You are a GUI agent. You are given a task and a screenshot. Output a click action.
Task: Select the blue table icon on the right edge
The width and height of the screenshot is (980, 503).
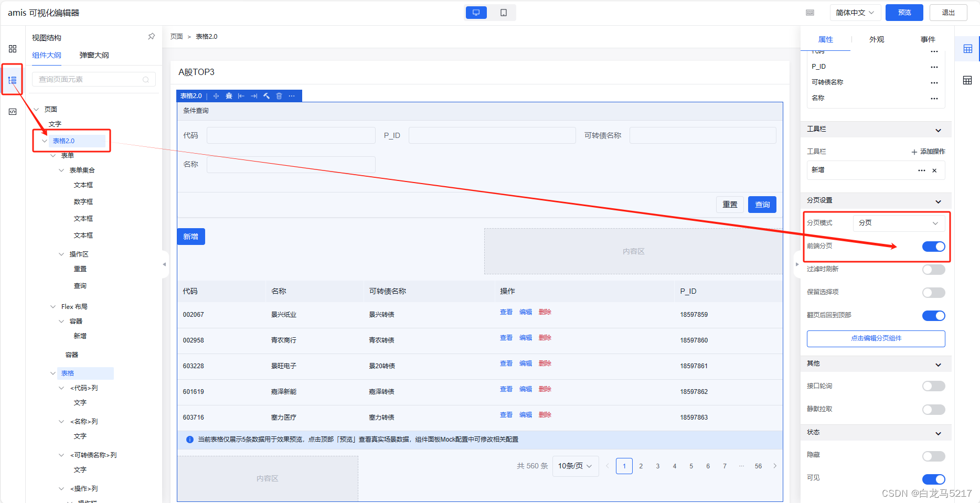[x=968, y=48]
